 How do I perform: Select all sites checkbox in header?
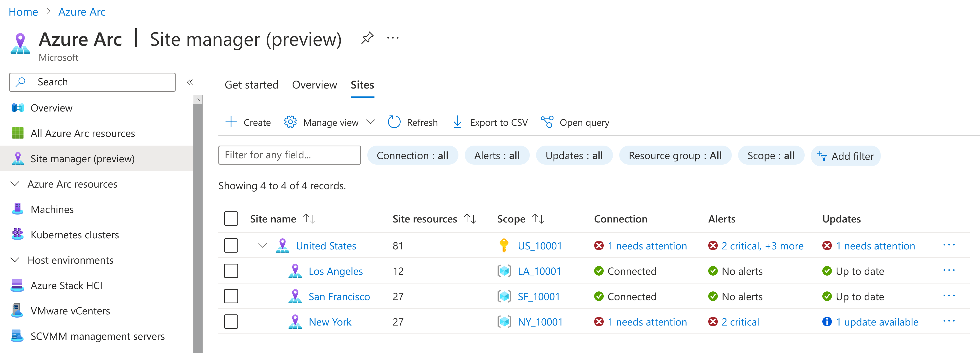[x=231, y=219]
